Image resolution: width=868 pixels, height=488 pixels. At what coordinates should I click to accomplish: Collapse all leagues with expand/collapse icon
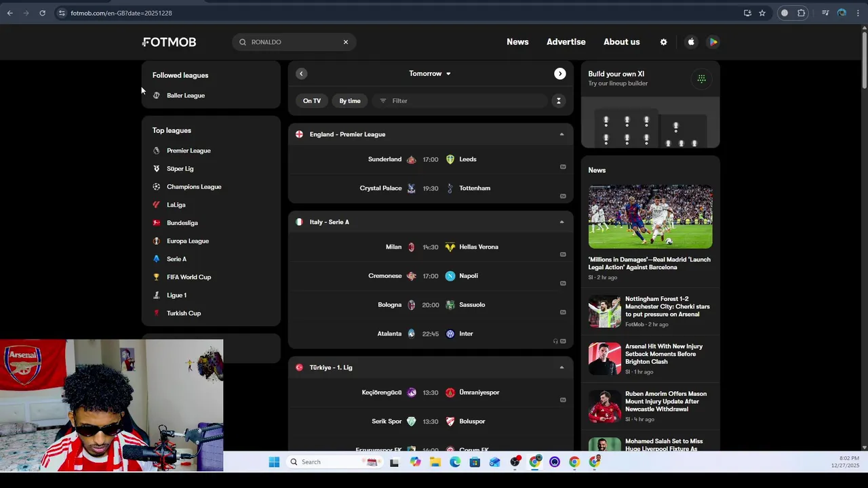(558, 101)
